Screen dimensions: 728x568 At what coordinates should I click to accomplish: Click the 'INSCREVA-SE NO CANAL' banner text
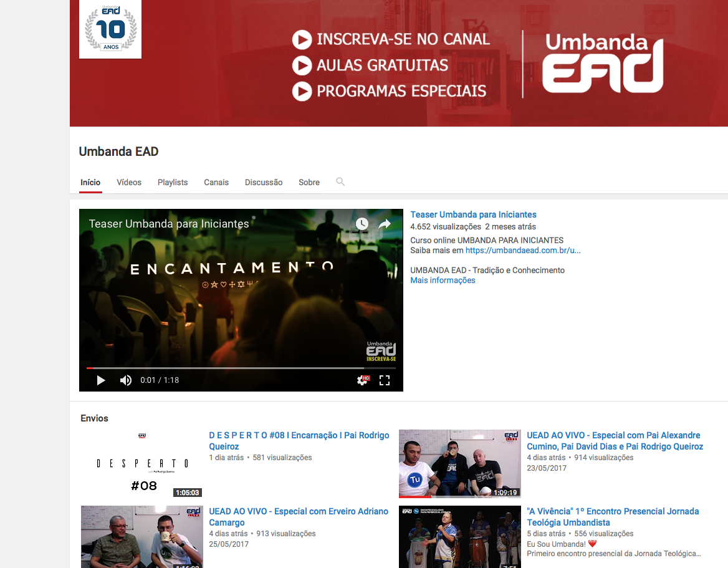[403, 39]
